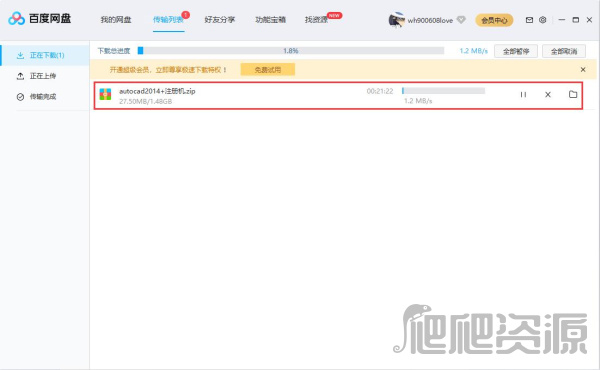Click the zip file archive icon
600x370 pixels.
pos(105,94)
